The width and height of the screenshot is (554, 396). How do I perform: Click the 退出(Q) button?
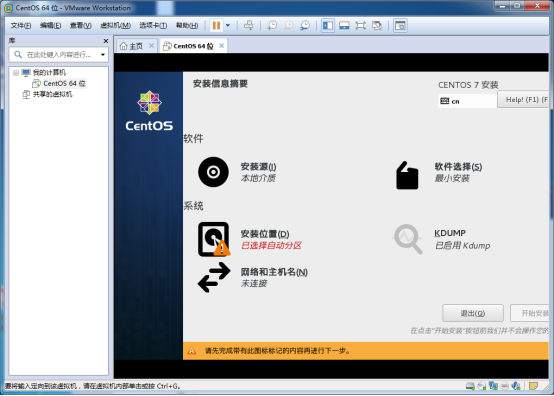coord(473,313)
